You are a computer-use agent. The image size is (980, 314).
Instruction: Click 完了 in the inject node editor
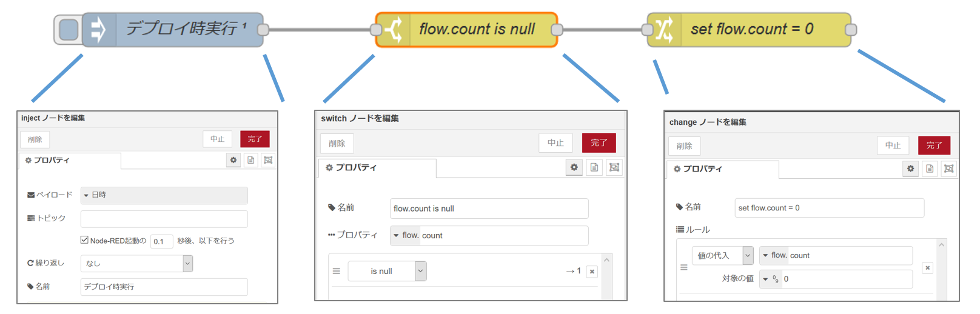click(255, 139)
